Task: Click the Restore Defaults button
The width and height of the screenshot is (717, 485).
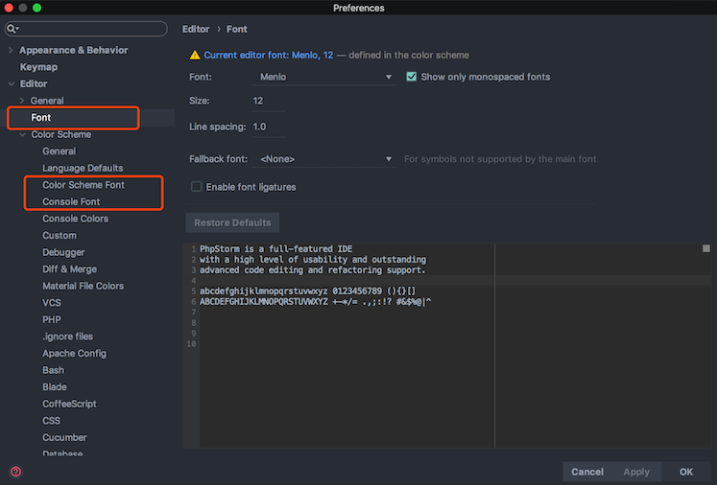Action: [x=232, y=223]
